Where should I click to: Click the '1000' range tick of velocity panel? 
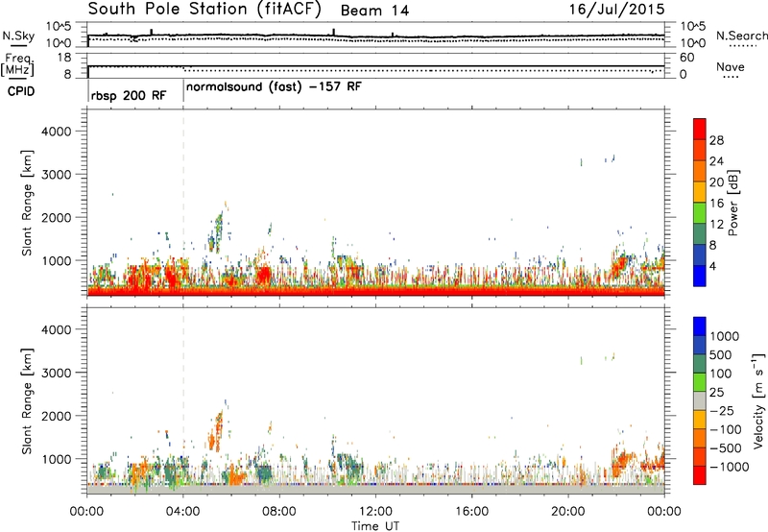[x=56, y=459]
